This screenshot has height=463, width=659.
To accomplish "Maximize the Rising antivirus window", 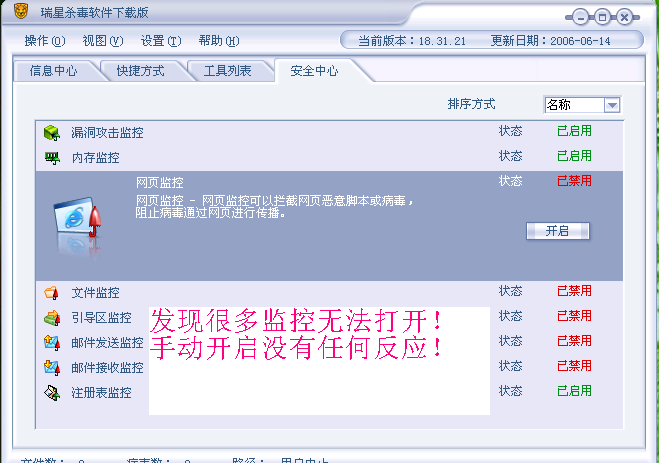I will [x=602, y=18].
